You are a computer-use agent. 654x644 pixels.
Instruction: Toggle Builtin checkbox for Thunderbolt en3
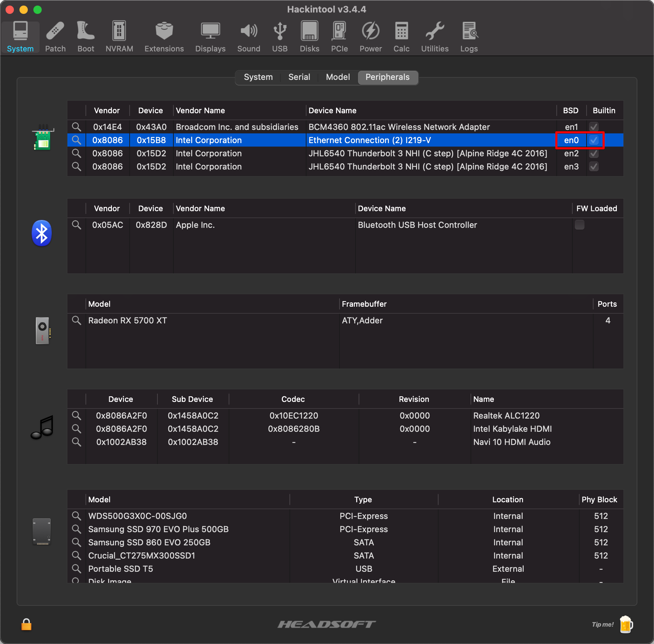pos(594,166)
